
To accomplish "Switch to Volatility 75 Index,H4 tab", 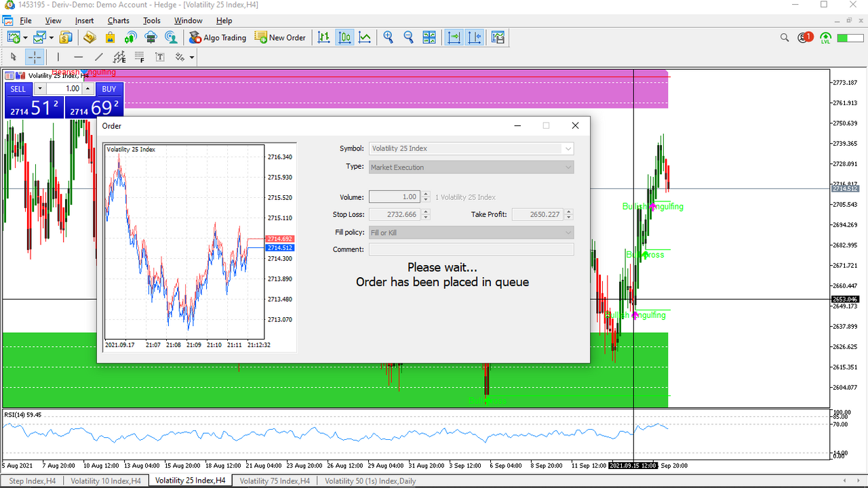I will [x=275, y=481].
